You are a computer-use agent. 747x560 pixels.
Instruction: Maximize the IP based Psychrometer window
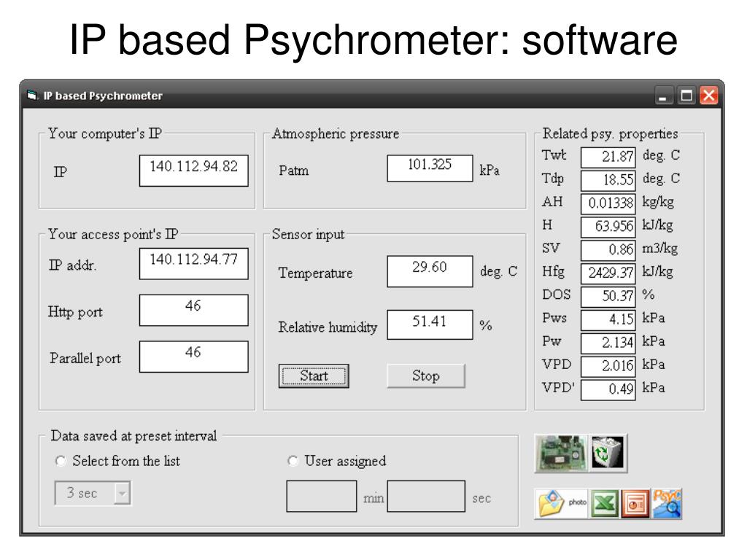(x=686, y=96)
